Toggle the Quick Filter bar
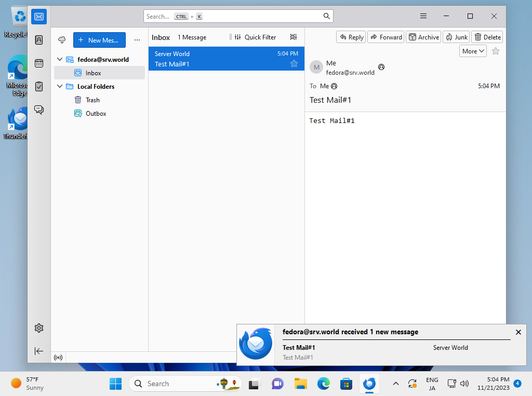532x396 pixels. (256, 37)
